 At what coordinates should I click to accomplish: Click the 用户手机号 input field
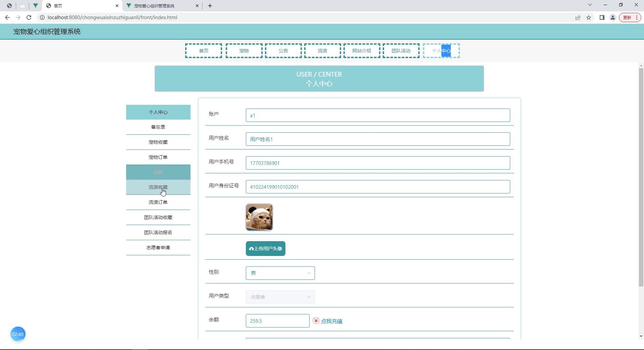click(378, 163)
